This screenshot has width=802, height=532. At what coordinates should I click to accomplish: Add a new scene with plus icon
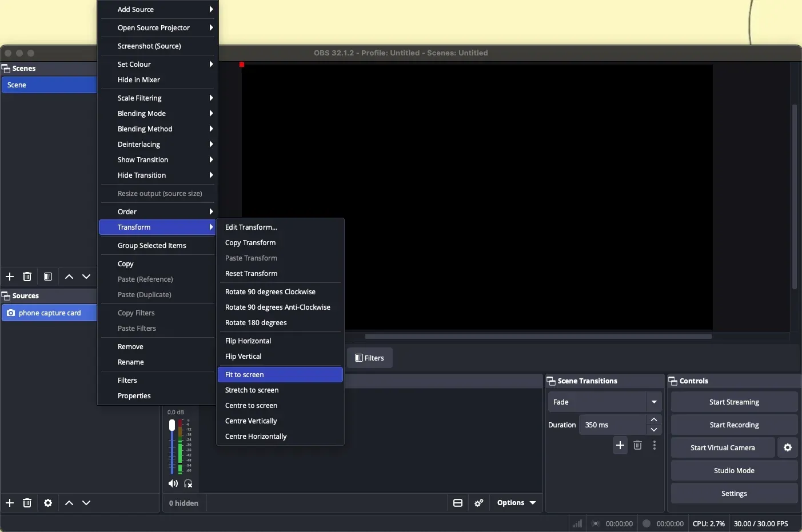10,277
